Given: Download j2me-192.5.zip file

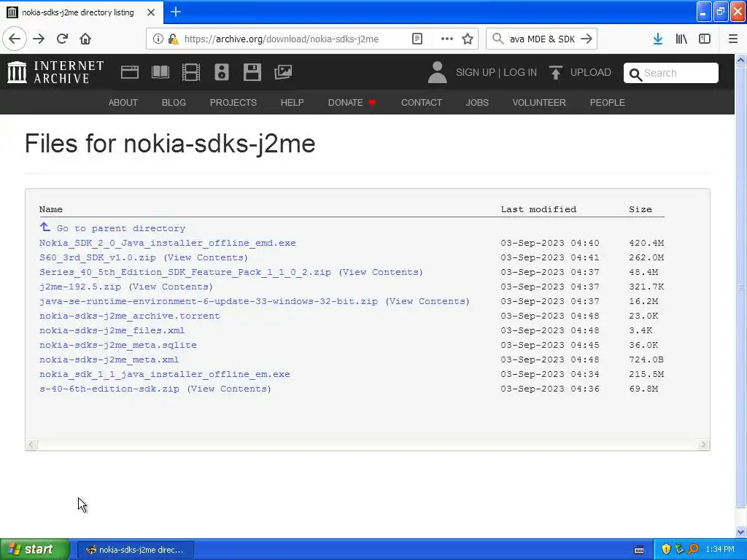Looking at the screenshot, I should [80, 287].
